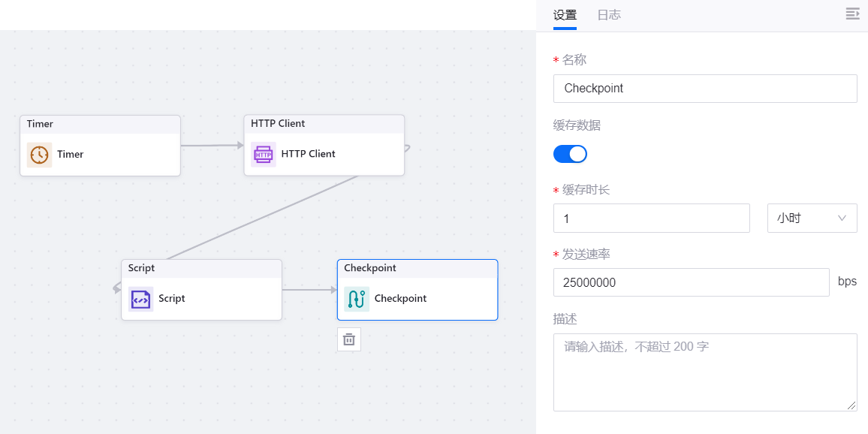Image resolution: width=868 pixels, height=434 pixels.
Task: Open the 小时 time unit dropdown
Action: (812, 218)
